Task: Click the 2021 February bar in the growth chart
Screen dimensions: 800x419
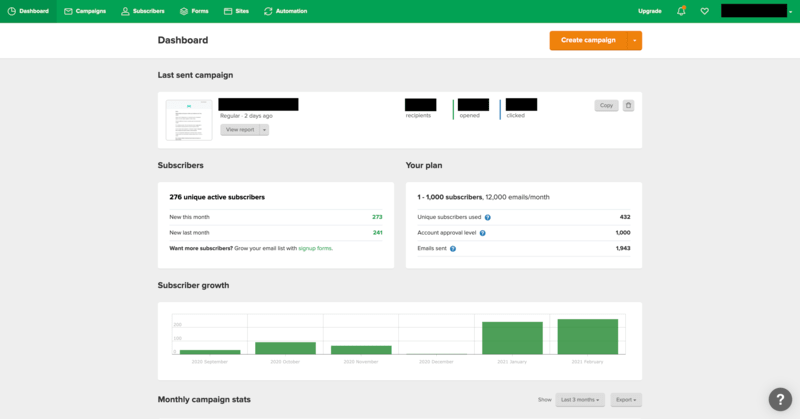Action: (588, 337)
